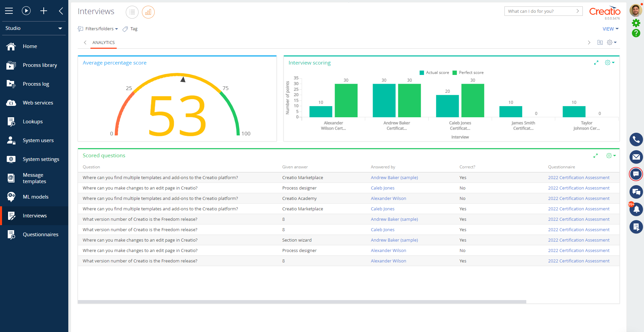This screenshot has height=332, width=644.
Task: Switch to list view icon
Action: click(132, 12)
